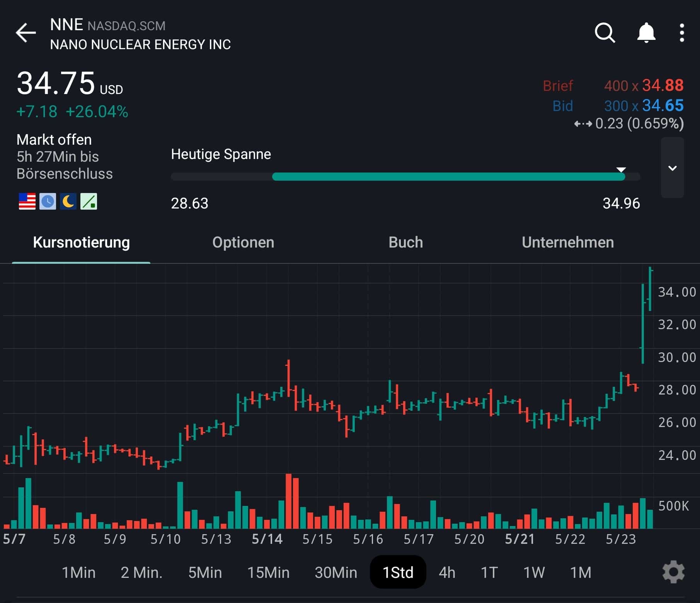This screenshot has height=603, width=700.
Task: Tap the spread value 0.23 (0.659%)
Action: click(640, 124)
